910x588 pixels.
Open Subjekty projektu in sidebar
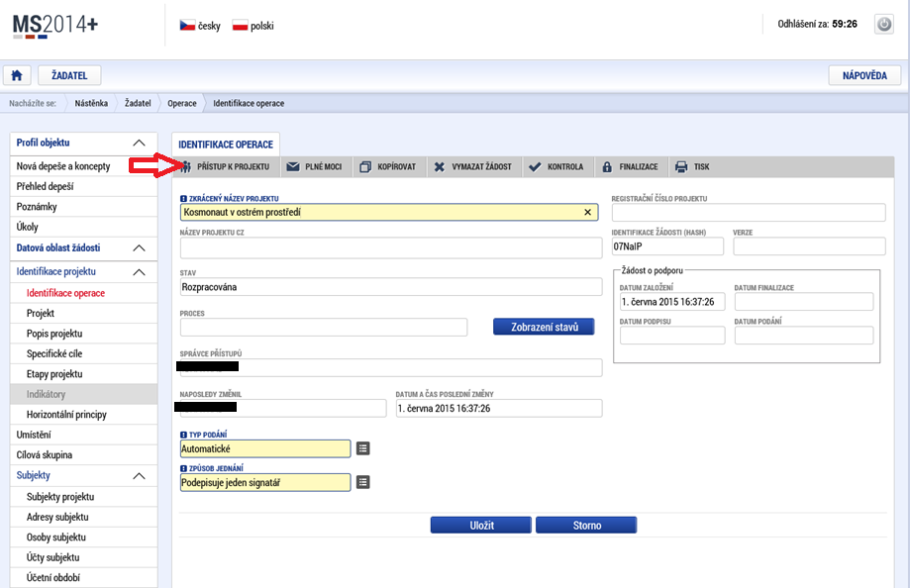83,497
